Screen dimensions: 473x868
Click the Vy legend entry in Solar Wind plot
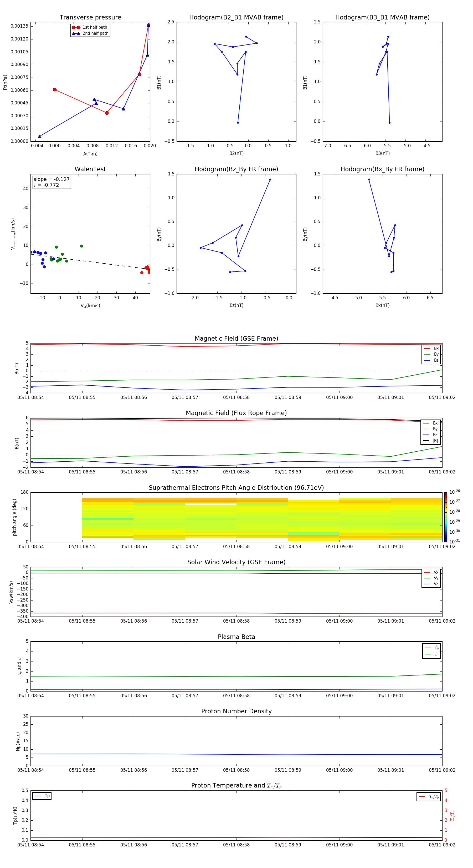click(431, 578)
